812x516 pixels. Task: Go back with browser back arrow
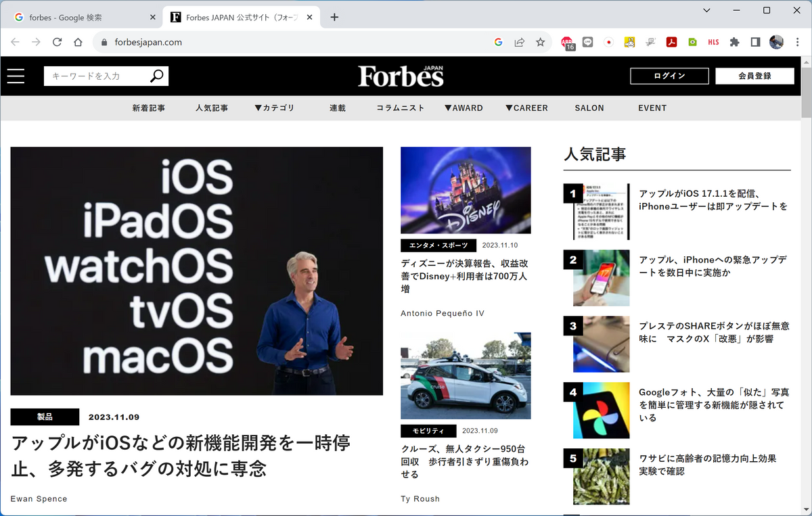click(x=16, y=42)
